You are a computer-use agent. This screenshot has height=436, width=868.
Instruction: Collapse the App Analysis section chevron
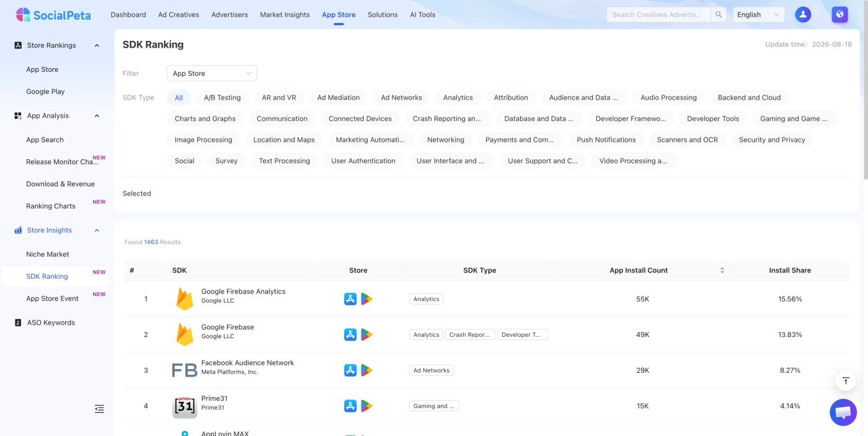pyautogui.click(x=97, y=116)
